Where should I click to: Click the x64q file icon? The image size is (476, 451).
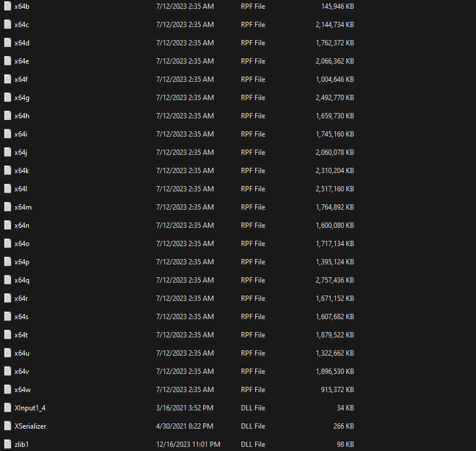point(8,280)
